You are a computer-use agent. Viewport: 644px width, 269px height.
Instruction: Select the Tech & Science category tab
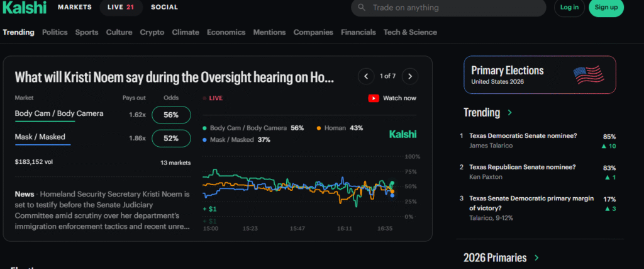(410, 32)
